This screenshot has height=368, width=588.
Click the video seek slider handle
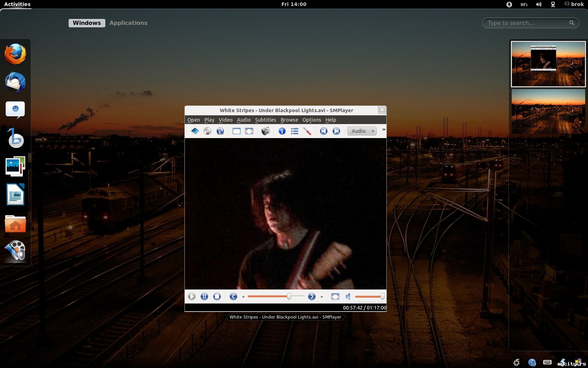click(289, 297)
